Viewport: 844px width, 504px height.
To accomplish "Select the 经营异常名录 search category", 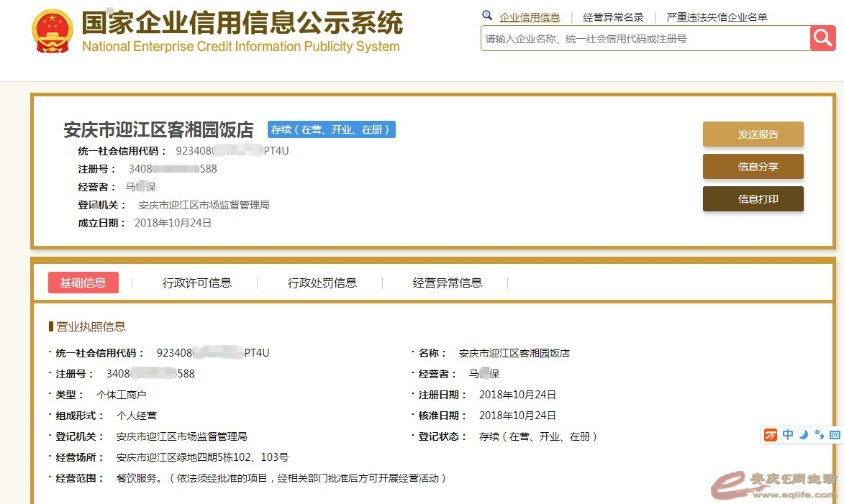I will (613, 17).
